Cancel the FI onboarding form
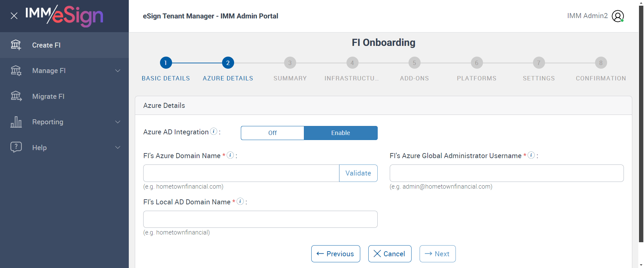The image size is (644, 268). coord(389,254)
